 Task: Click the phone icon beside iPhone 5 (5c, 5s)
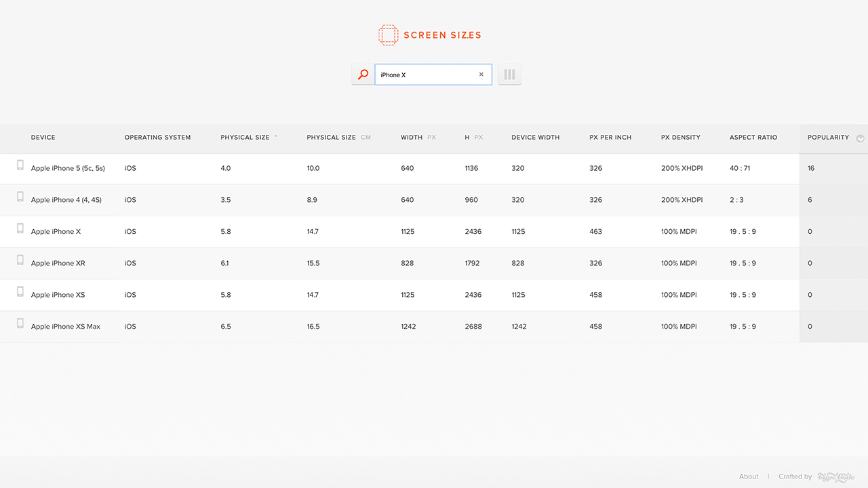click(x=20, y=165)
